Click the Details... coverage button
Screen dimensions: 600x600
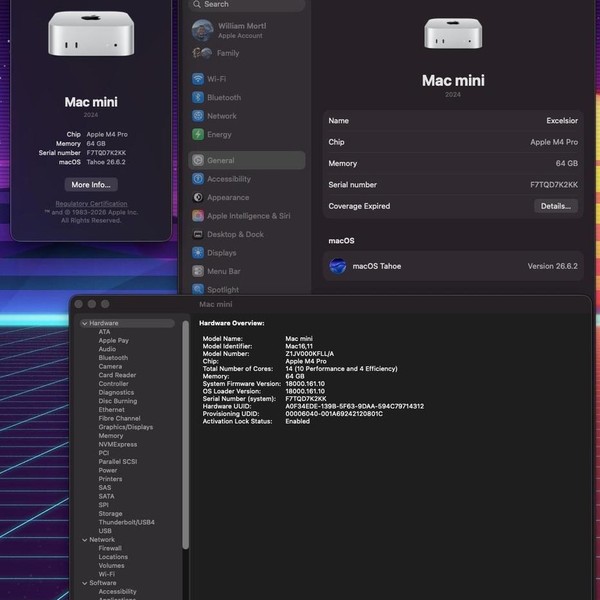556,206
